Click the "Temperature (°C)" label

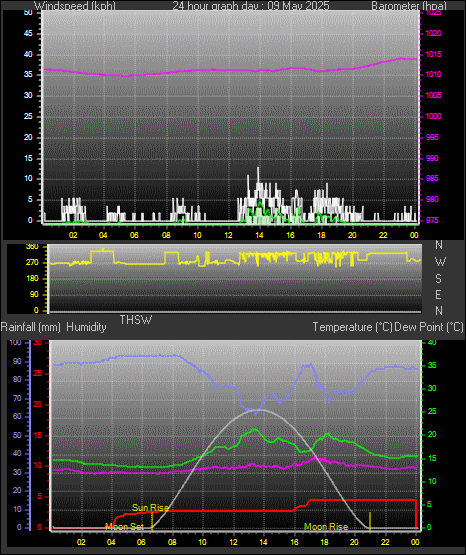[x=352, y=327]
